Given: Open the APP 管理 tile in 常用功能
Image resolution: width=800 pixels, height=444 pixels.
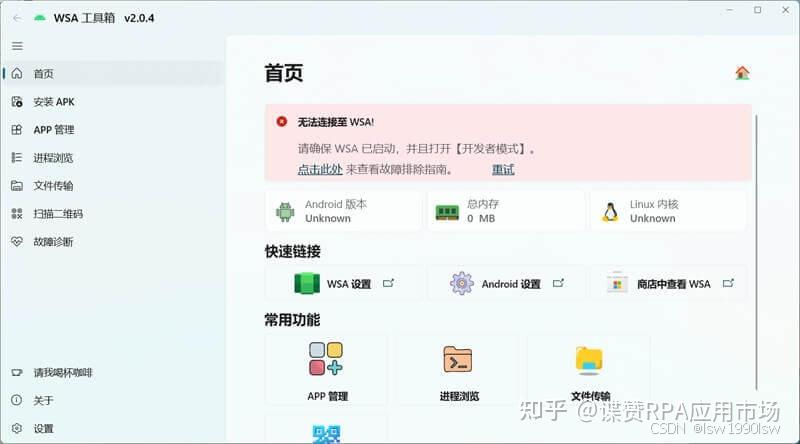Looking at the screenshot, I should (327, 371).
